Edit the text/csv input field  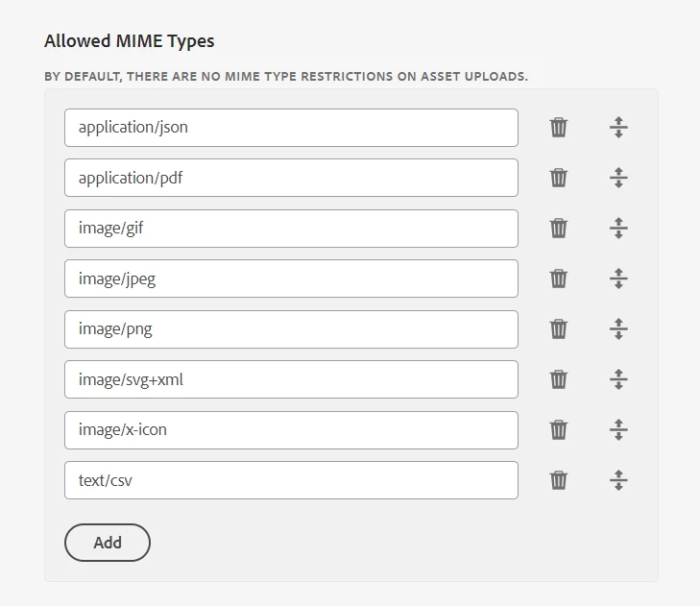tap(291, 480)
